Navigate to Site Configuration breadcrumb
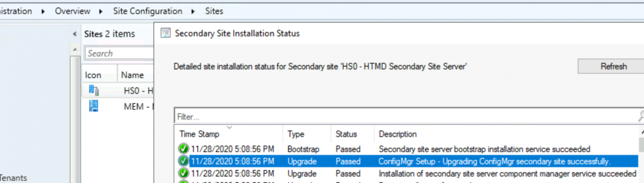644x183 pixels. pyautogui.click(x=148, y=11)
